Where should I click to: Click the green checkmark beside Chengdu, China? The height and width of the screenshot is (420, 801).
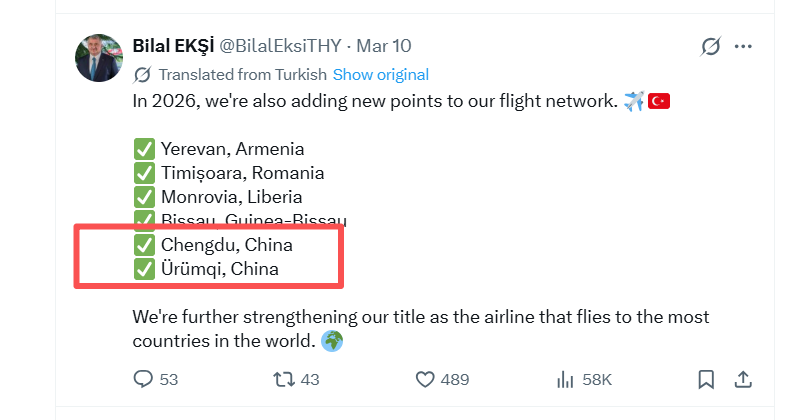coord(144,245)
